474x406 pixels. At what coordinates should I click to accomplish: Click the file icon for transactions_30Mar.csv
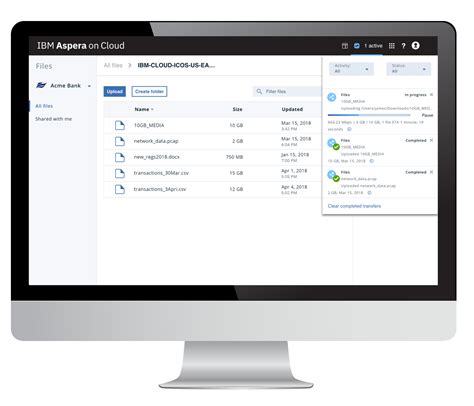point(120,173)
